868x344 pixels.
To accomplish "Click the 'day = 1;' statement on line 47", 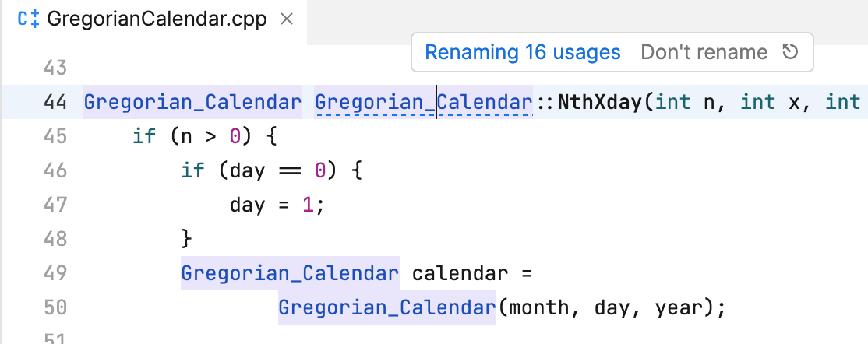I will tap(276, 205).
